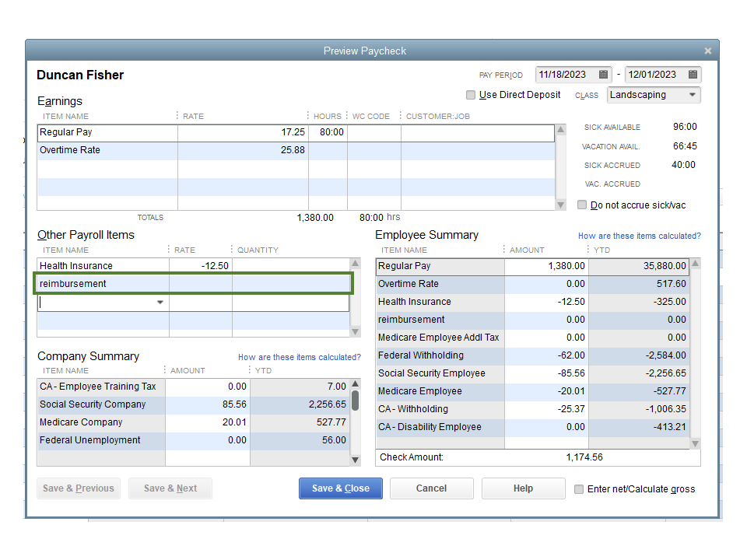Open the pay period start date calendar

click(x=603, y=75)
